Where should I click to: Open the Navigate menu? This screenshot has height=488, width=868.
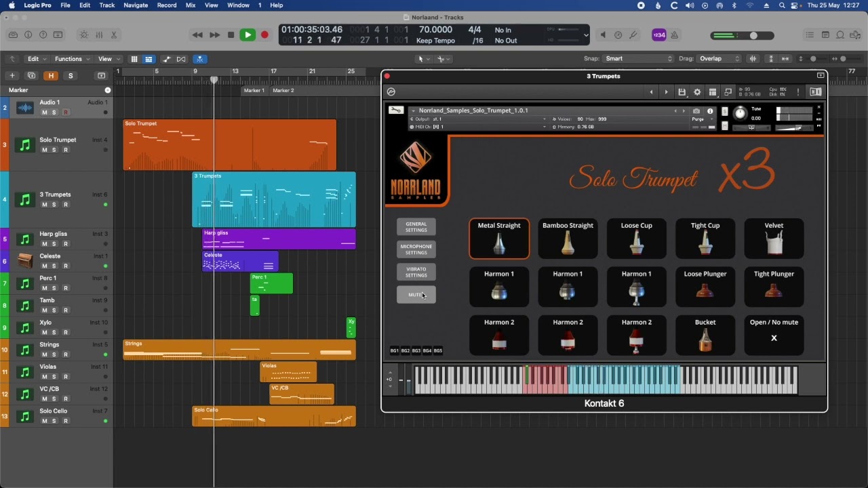[x=136, y=5]
